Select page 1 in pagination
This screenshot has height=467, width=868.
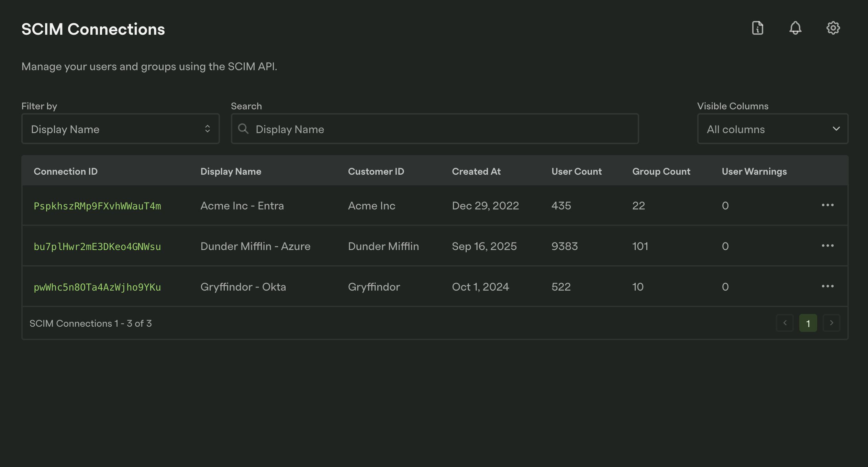(808, 323)
